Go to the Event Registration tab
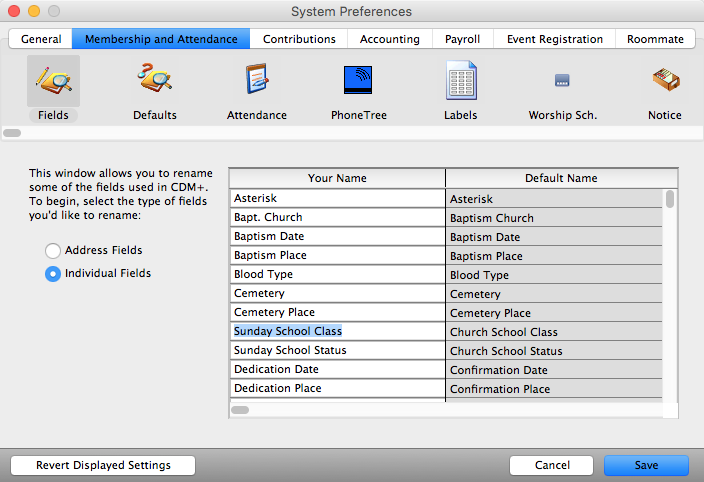 click(554, 39)
